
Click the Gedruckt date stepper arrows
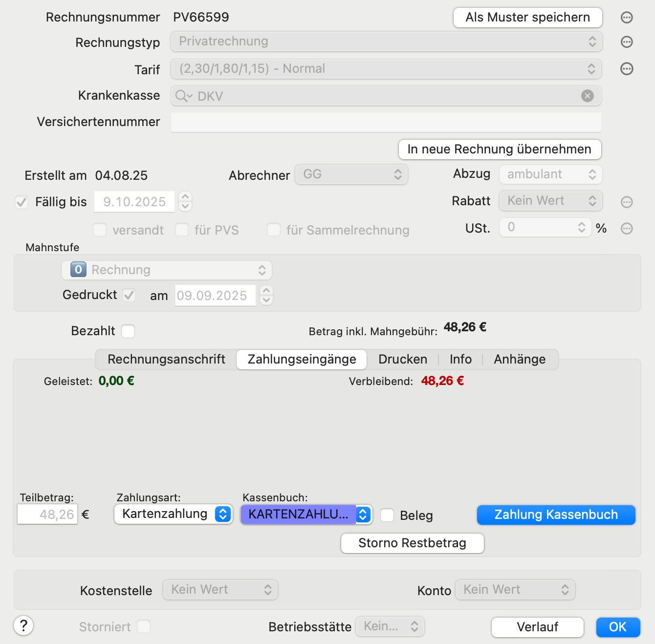266,295
